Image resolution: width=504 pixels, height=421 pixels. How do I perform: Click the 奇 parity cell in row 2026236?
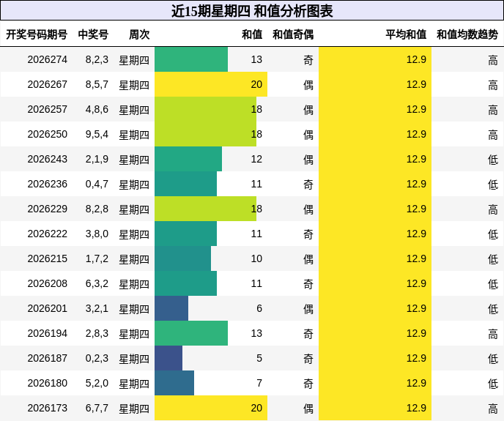coord(308,185)
